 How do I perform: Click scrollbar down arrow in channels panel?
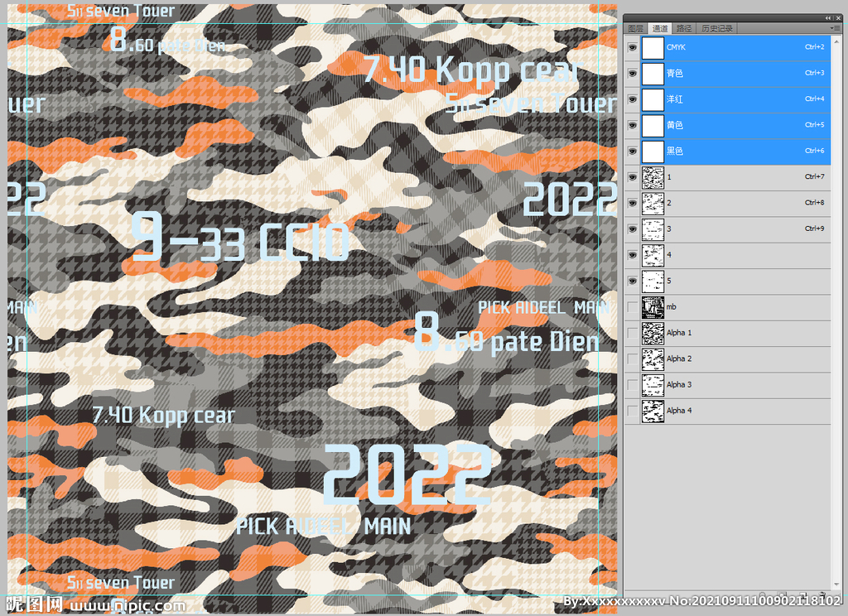click(x=838, y=585)
